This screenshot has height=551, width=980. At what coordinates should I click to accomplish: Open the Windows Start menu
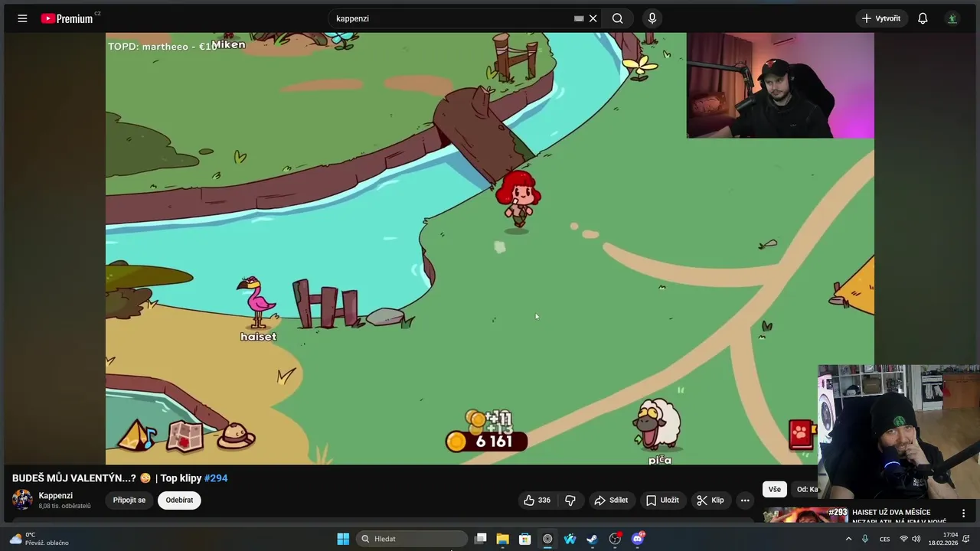pos(343,539)
